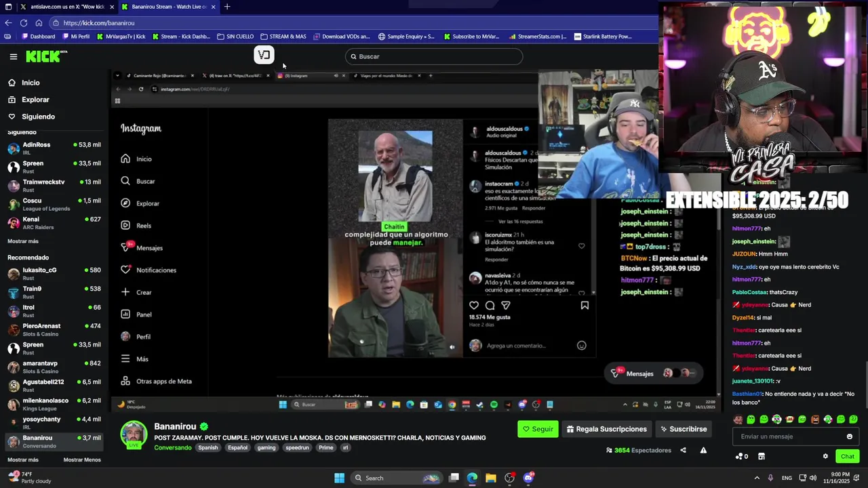Open the STREAM & MAS bookmarks folder
This screenshot has height=488, width=868.
[x=283, y=37]
